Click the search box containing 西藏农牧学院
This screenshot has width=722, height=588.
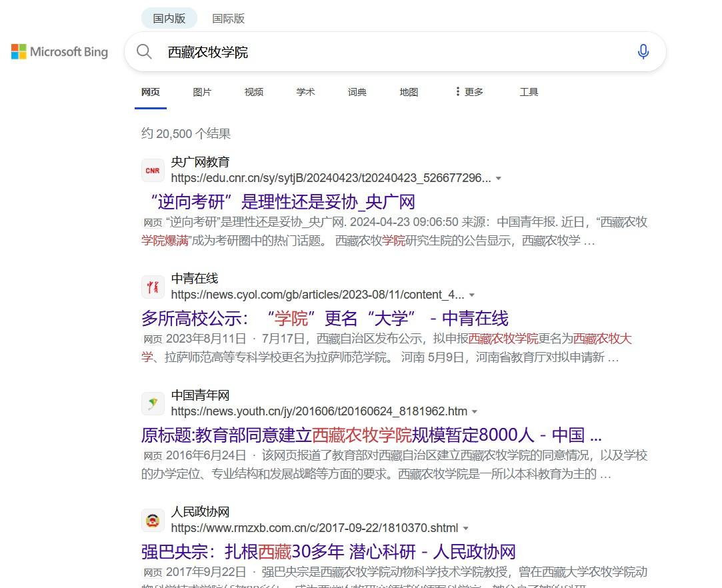[395, 51]
